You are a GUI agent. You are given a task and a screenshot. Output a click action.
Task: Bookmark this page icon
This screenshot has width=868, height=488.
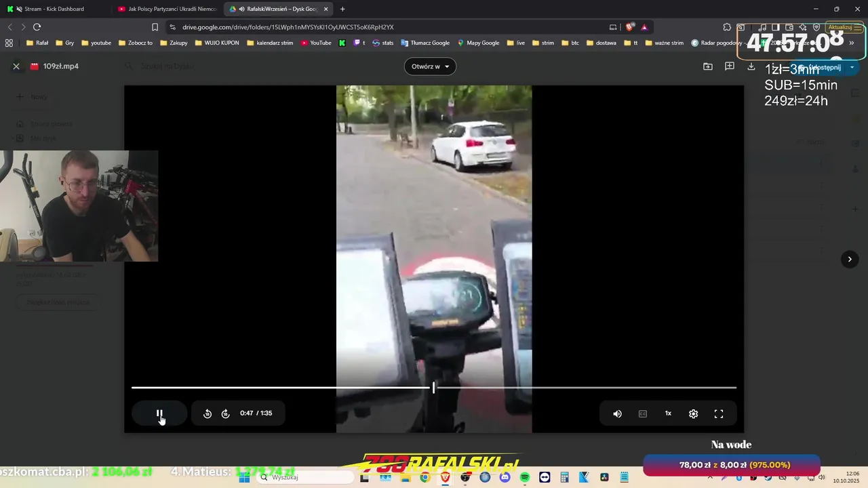[x=155, y=27]
